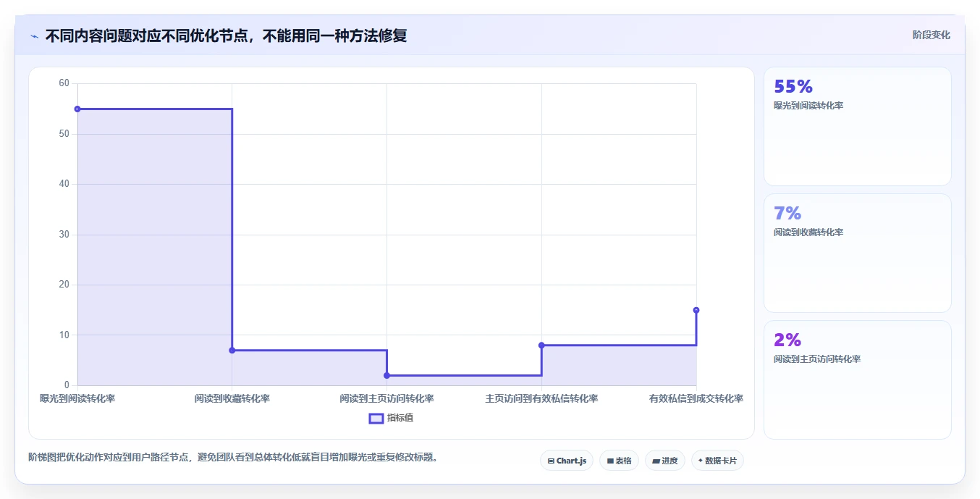Click the x-axis label 阅读到收藏转化率

(232, 399)
